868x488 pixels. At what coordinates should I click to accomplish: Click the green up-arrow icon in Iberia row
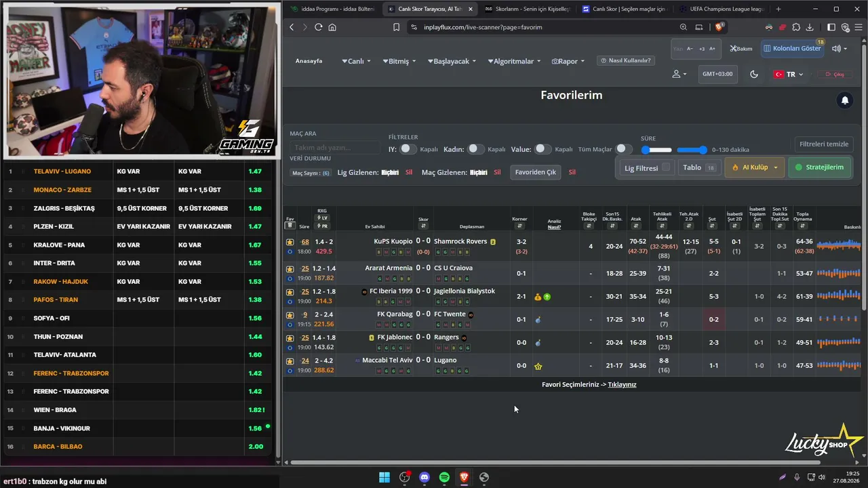pos(547,297)
